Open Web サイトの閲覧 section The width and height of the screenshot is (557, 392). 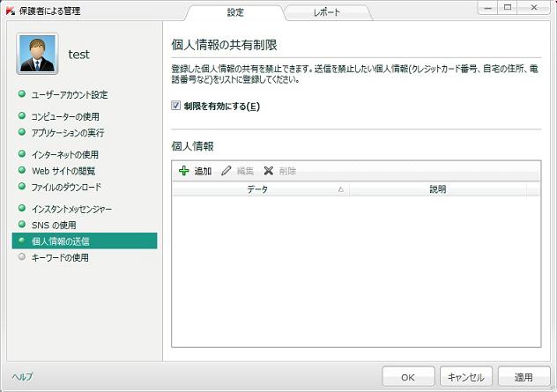pos(63,171)
